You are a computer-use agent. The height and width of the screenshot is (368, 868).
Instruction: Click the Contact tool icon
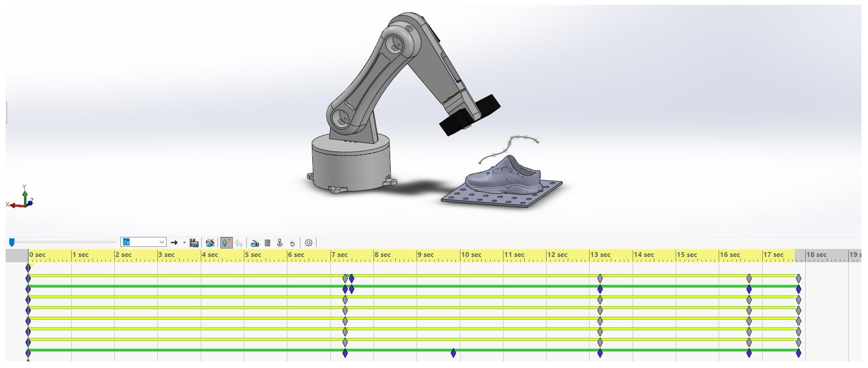pos(280,243)
